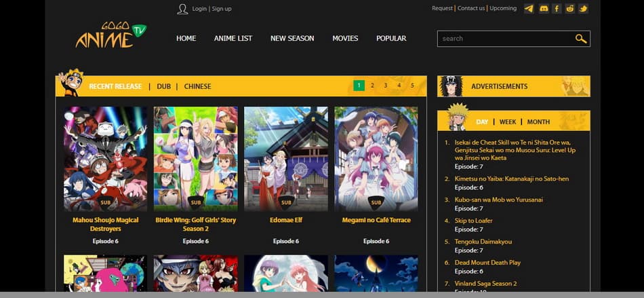Click the Facebook icon in header
Screen dimensions: 644x298
pyautogui.click(x=557, y=9)
